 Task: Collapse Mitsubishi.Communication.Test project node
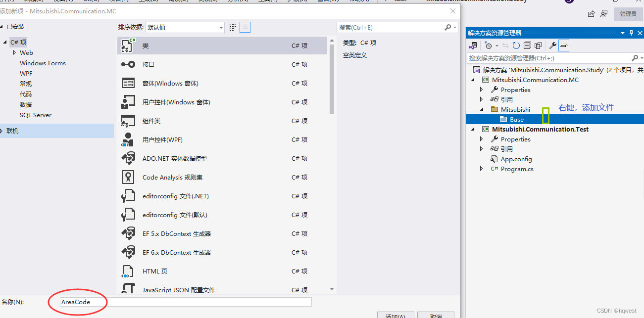[472, 129]
